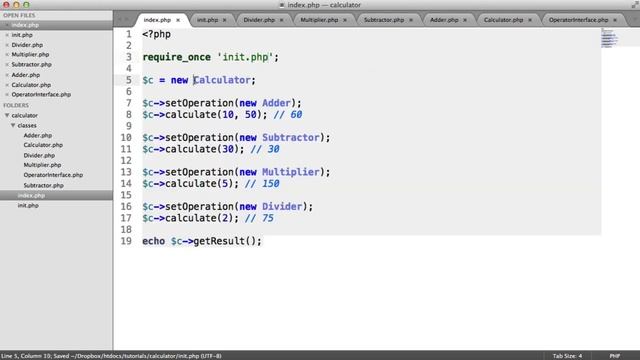Close the Multiplier.php tab
Viewport: 640px width, 360px height.
pyautogui.click(x=345, y=20)
